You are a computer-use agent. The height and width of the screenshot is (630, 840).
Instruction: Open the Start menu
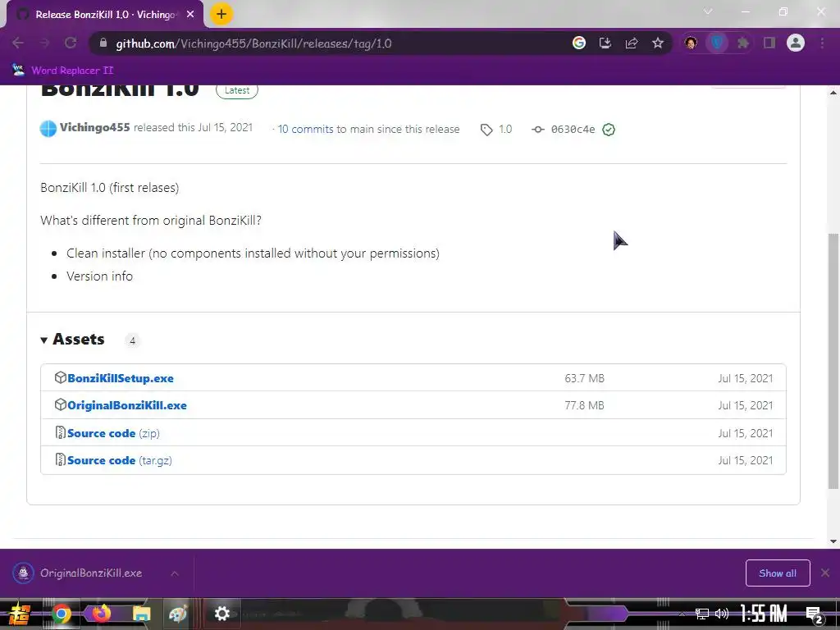[18, 614]
